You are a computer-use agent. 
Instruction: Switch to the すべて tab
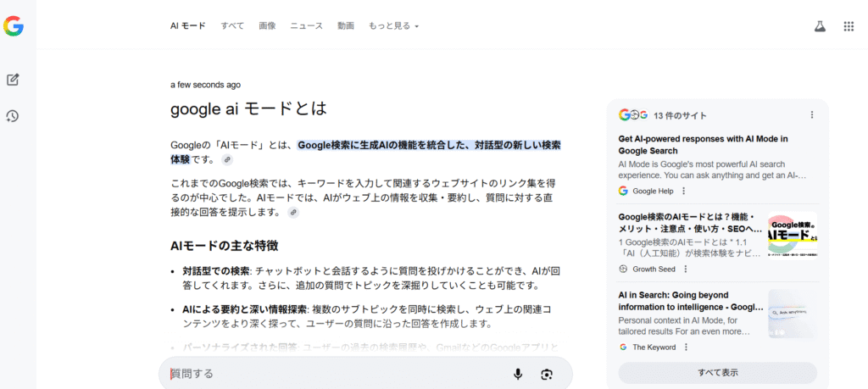point(232,25)
